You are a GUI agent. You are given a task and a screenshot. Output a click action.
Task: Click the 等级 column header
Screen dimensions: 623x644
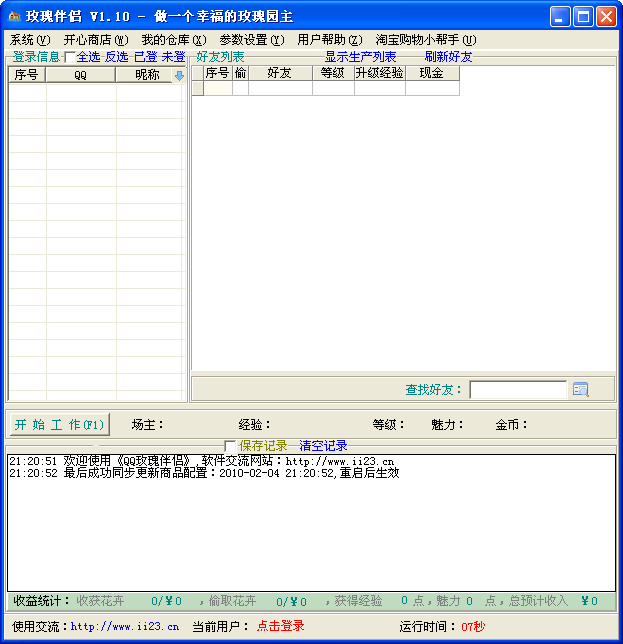click(333, 73)
